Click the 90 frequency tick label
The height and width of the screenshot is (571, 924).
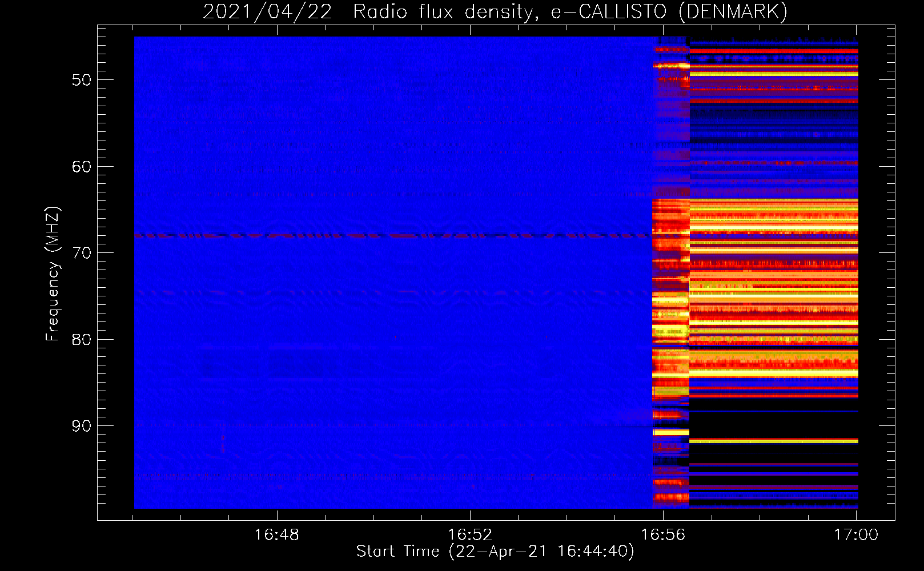click(82, 426)
